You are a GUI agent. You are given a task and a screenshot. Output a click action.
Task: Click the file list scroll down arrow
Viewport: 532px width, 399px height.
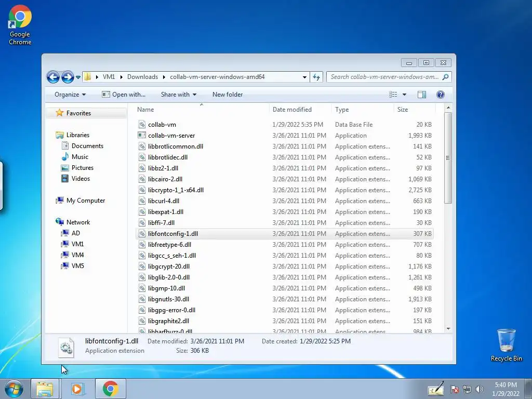(x=448, y=329)
